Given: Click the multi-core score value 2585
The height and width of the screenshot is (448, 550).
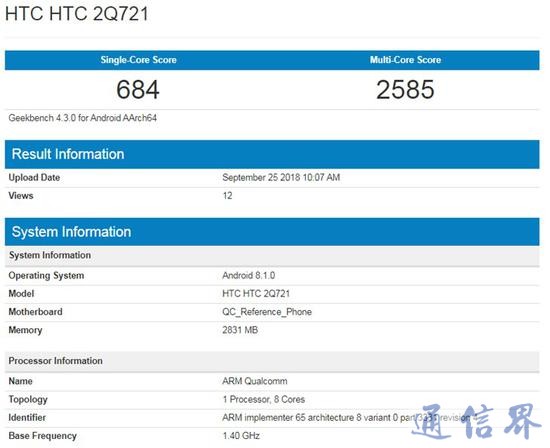Looking at the screenshot, I should (405, 89).
